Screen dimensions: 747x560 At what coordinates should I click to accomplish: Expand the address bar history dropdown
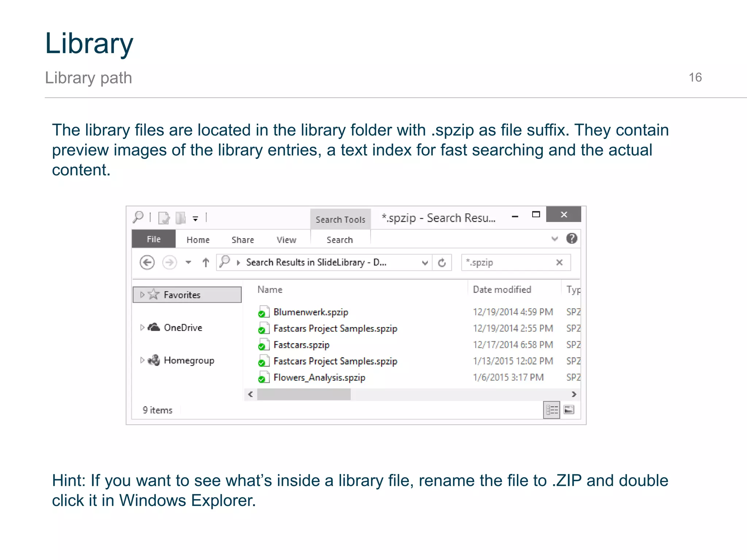tap(425, 263)
